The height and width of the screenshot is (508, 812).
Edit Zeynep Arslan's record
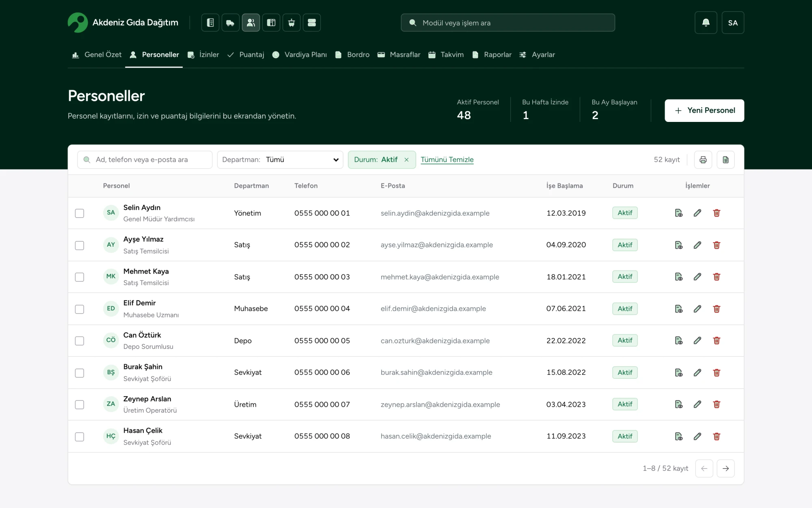tap(698, 404)
